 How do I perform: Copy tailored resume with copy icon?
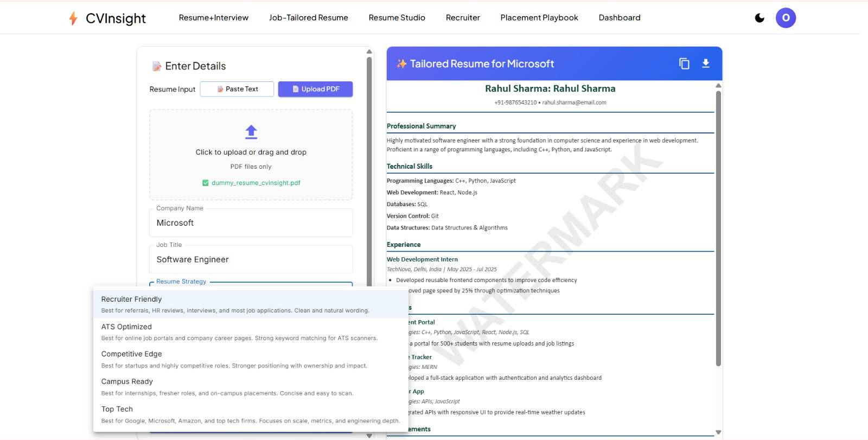pyautogui.click(x=684, y=63)
